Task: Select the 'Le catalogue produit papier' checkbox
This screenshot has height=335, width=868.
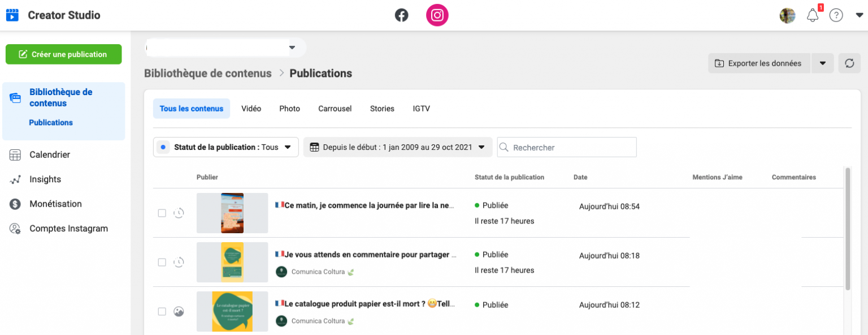Action: tap(162, 312)
